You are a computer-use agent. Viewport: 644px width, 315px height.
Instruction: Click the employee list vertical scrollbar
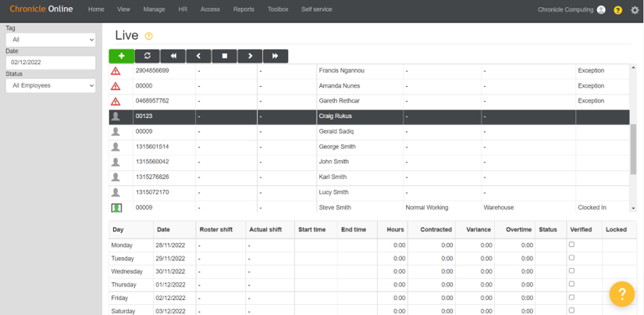click(x=633, y=149)
